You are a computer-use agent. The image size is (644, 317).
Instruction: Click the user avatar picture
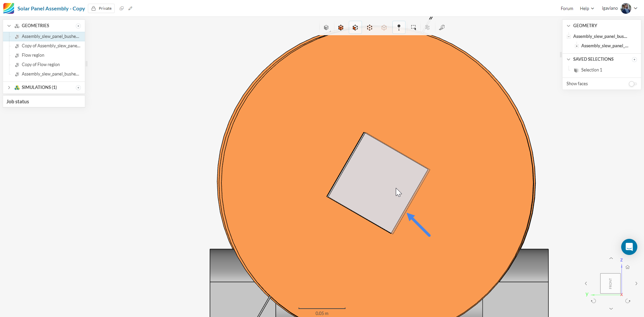point(626,8)
